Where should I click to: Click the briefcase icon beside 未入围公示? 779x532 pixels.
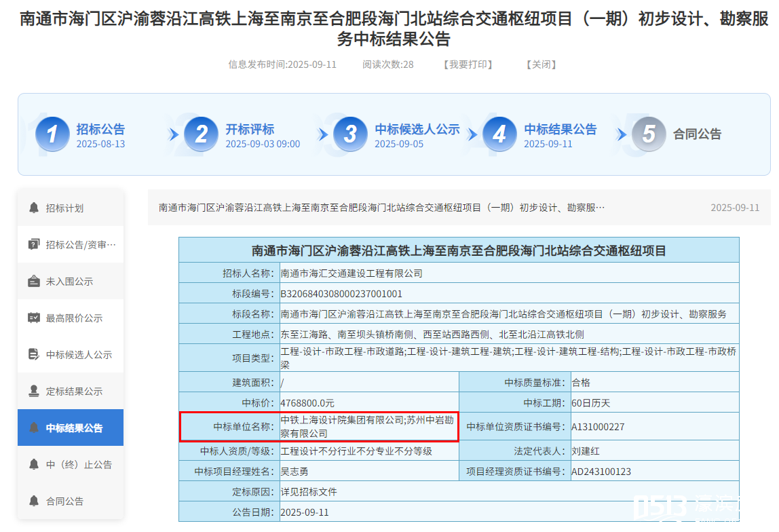34,281
